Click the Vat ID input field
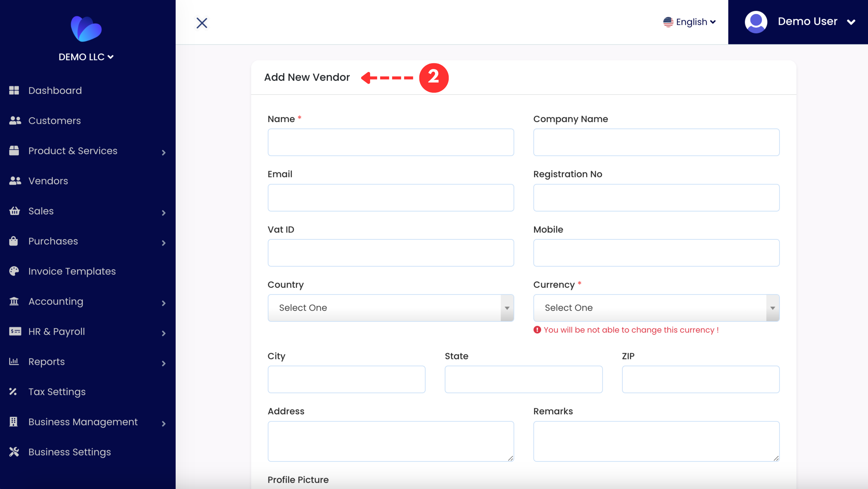The height and width of the screenshot is (489, 868). click(x=391, y=253)
